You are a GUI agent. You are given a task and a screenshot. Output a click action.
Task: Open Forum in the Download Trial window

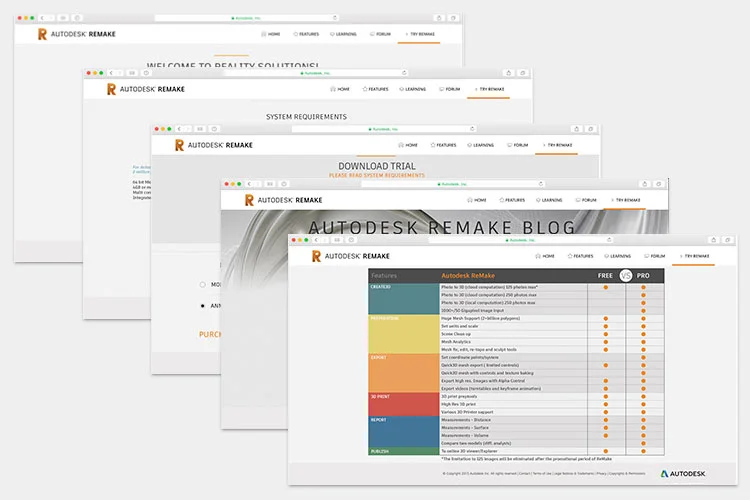pos(518,145)
